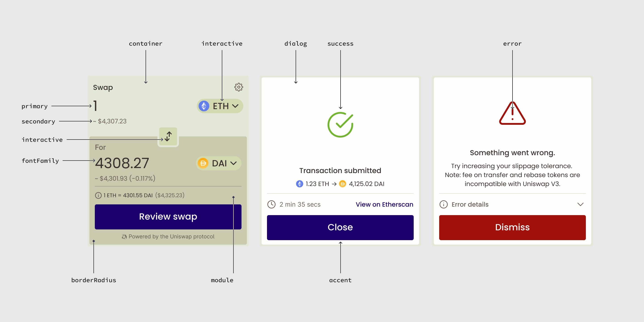Click the swap direction arrows icon

point(168,136)
